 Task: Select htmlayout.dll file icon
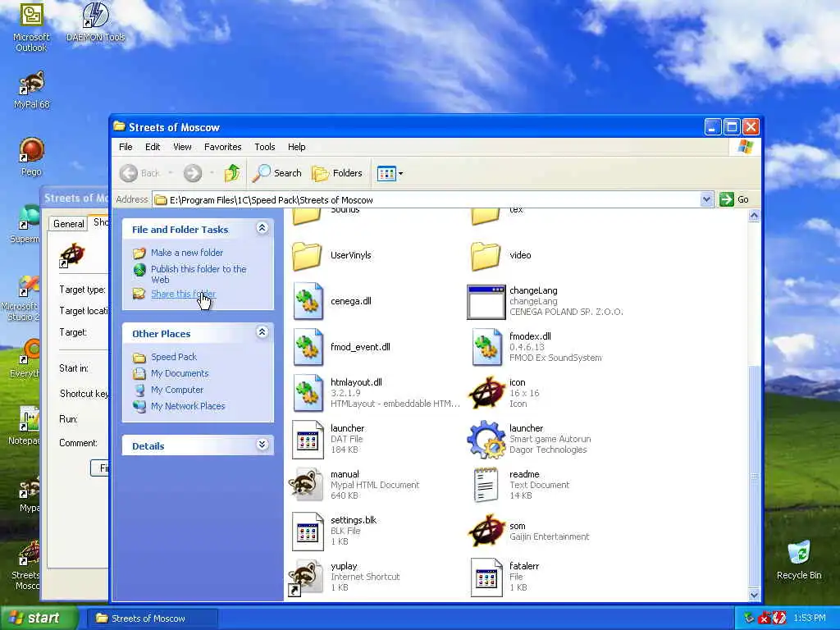tap(308, 393)
